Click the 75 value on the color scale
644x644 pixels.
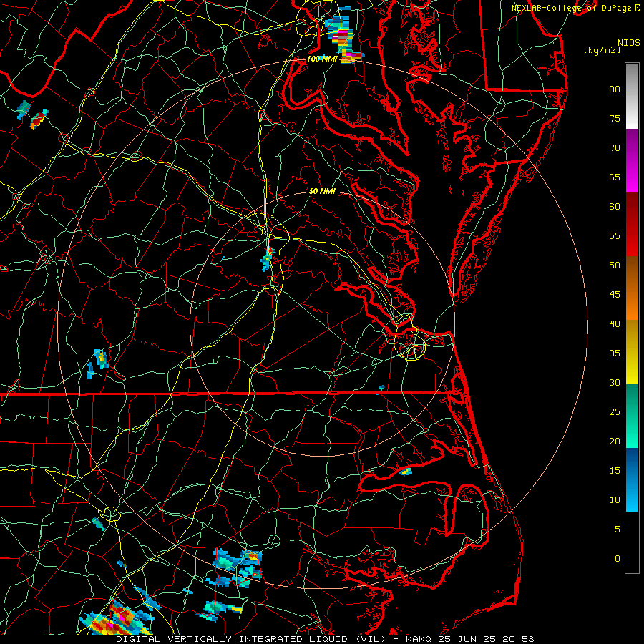[615, 118]
